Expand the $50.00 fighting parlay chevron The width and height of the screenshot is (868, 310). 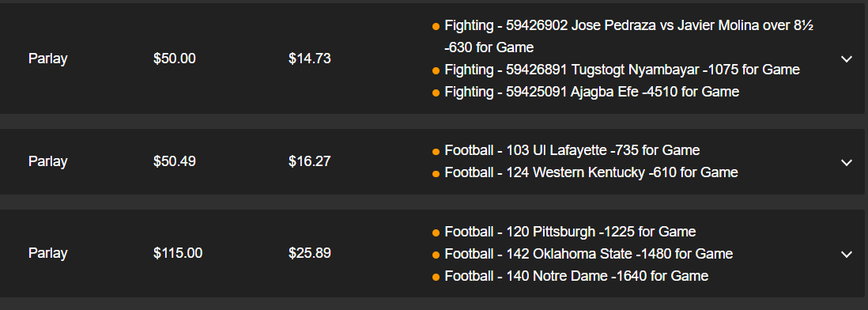846,59
